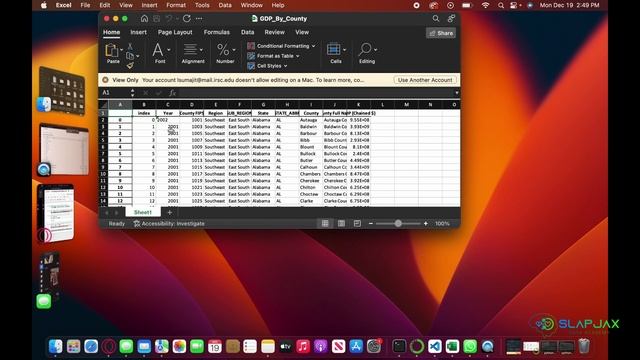Expand the Number dropdown arrow
Image resolution: width=640 pixels, height=360 pixels.
[234, 50]
